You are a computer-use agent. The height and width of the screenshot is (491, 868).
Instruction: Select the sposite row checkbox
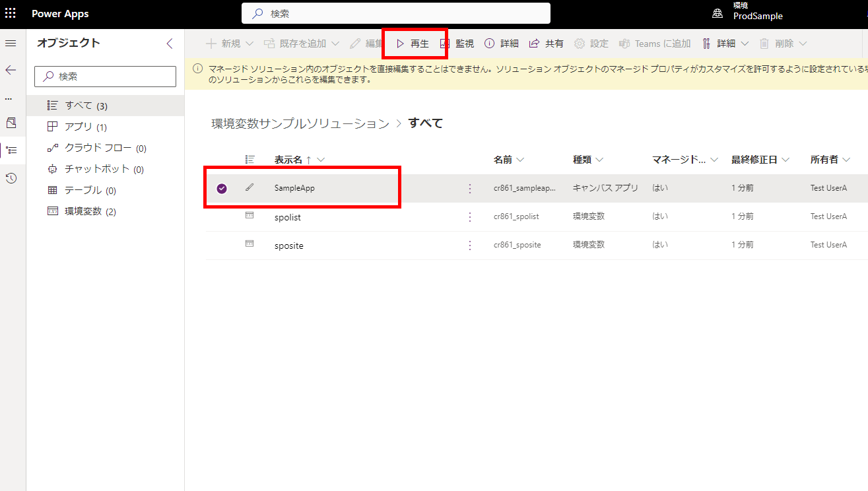tap(221, 245)
